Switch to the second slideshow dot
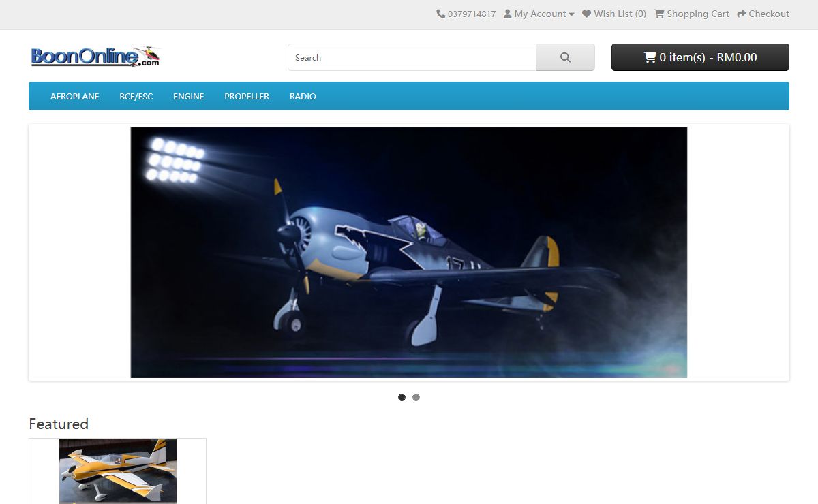 point(416,397)
